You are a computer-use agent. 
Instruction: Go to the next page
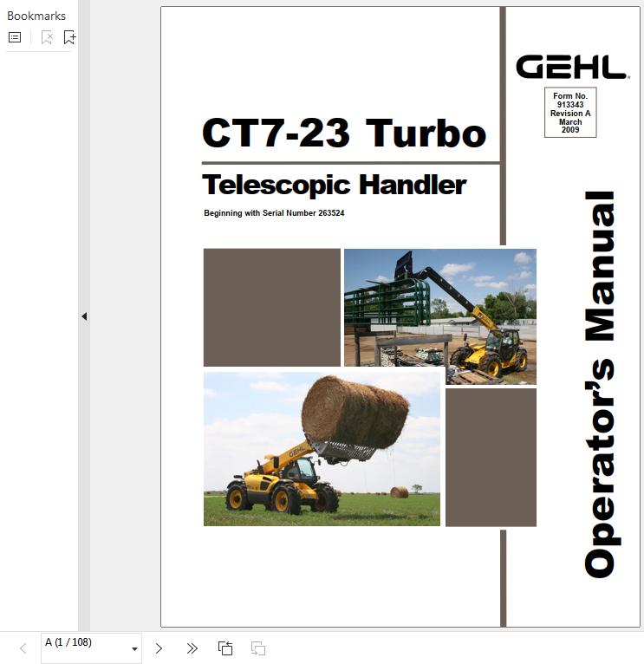click(159, 648)
